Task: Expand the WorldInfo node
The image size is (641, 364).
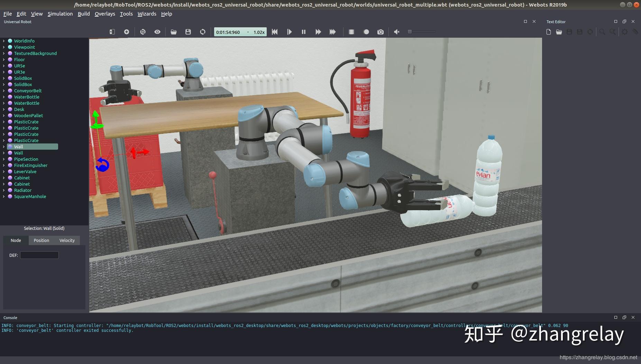Action: 4,41
